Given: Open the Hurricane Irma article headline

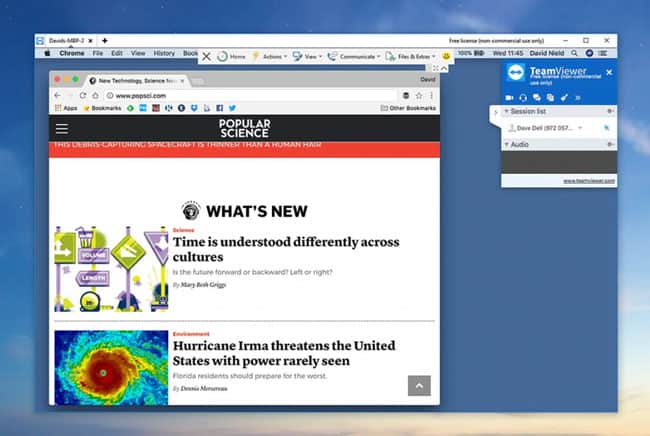Looking at the screenshot, I should point(284,351).
